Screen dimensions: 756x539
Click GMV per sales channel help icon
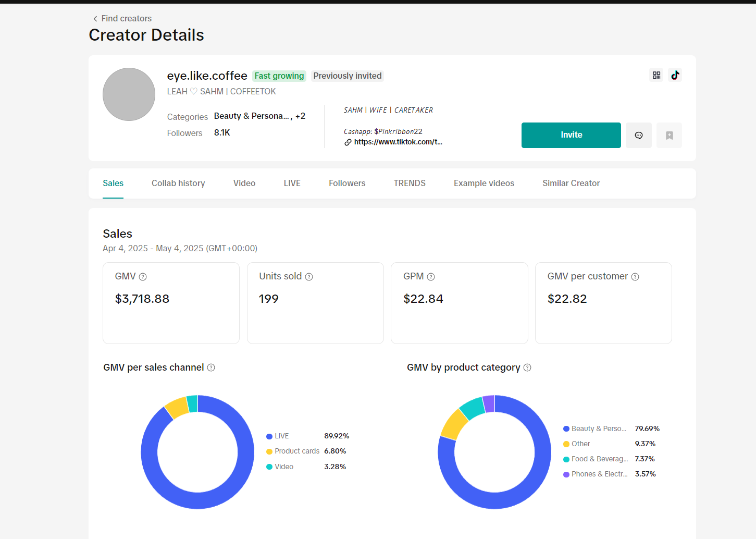211,367
